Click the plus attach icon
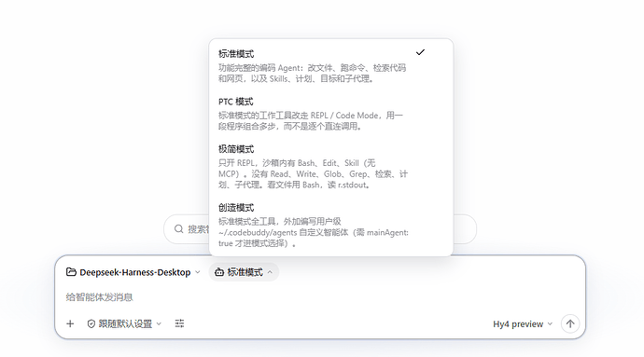Viewport: 644px width, 357px height. (70, 323)
